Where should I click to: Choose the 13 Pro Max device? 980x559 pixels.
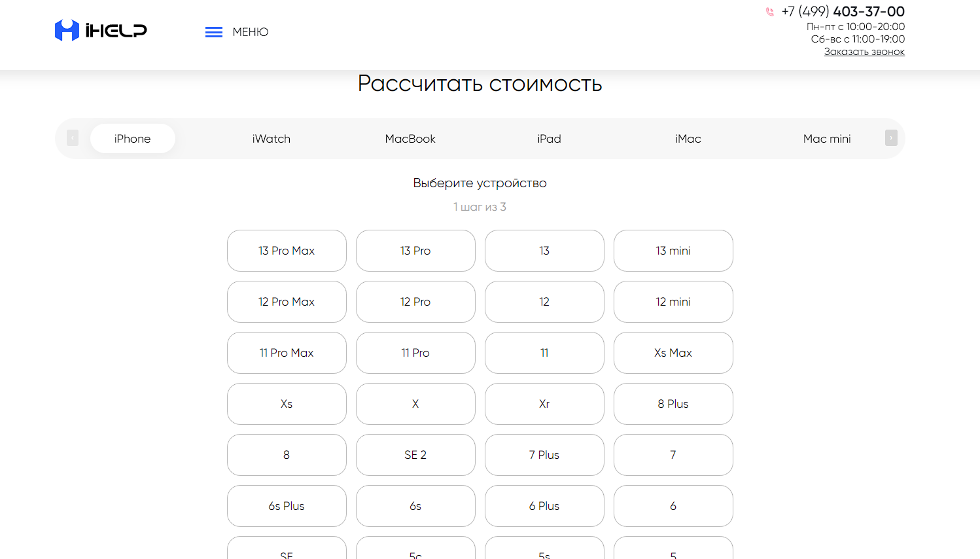287,251
